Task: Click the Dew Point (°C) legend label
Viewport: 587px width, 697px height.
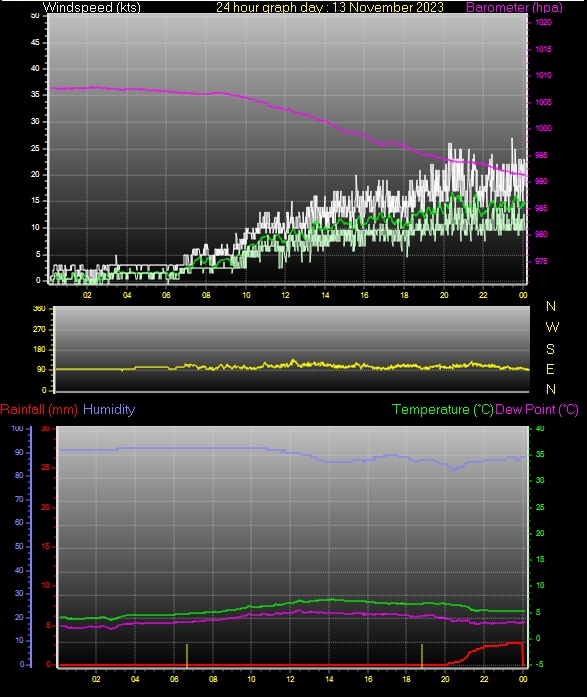Action: tap(537, 409)
